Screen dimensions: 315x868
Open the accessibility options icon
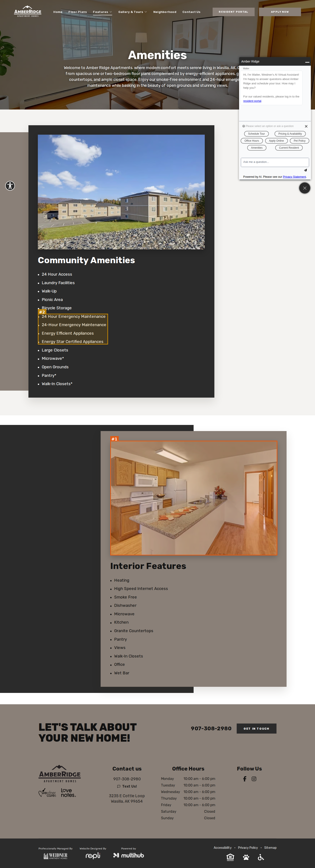point(10,186)
